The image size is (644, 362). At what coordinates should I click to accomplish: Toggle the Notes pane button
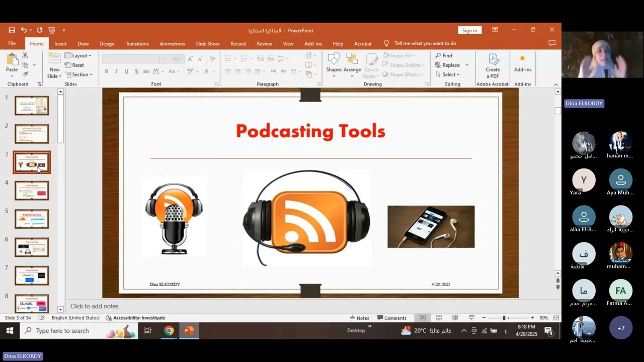point(359,318)
